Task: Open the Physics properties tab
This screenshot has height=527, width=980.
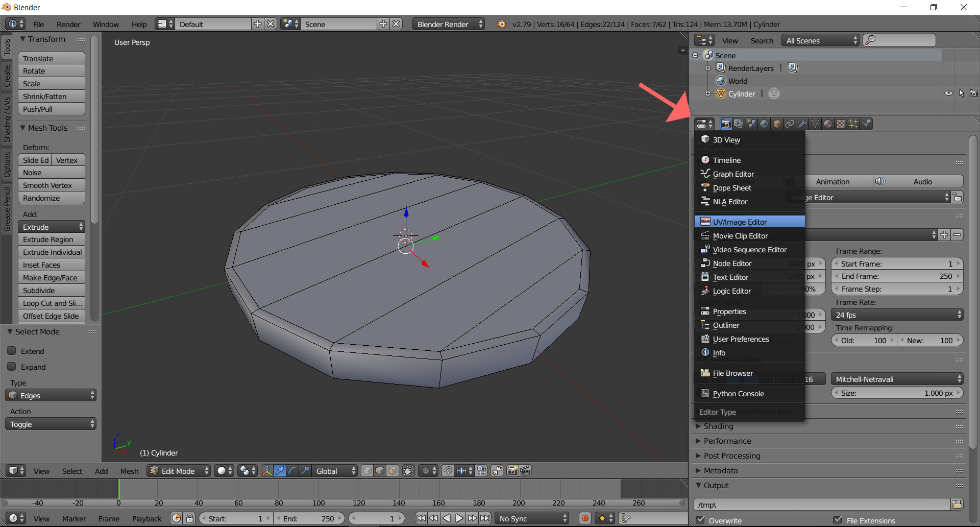Action: coord(866,124)
